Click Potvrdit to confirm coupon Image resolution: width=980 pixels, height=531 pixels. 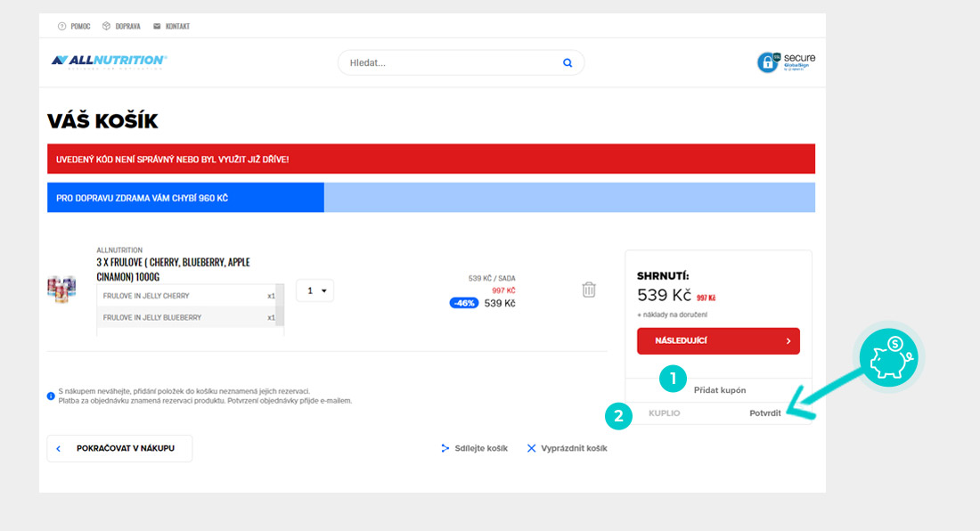click(764, 413)
